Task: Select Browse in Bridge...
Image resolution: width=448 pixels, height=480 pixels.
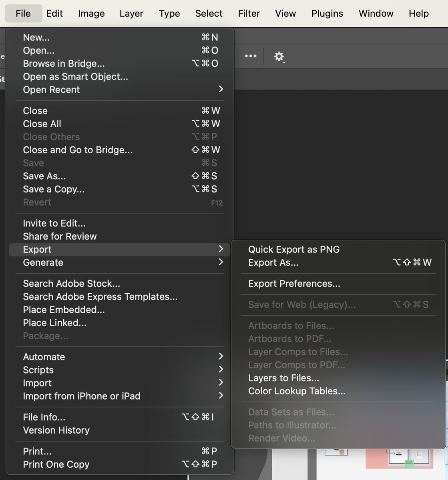Action: click(120, 63)
